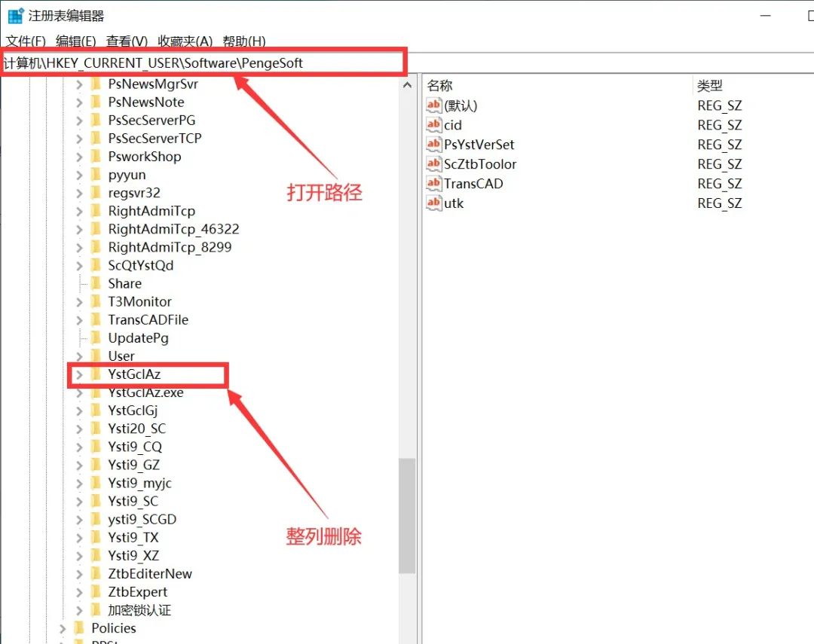Click the tree pane vertical scrollbar thumb
Viewport: 814px width, 644px height.
tap(407, 516)
